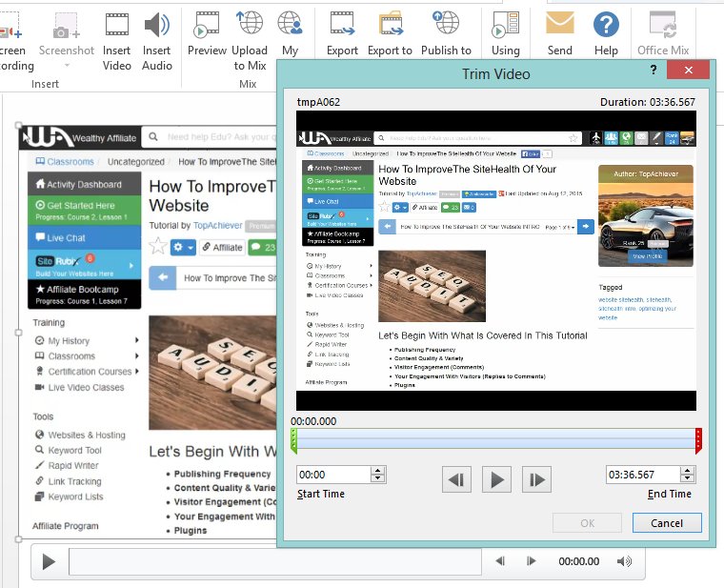The height and width of the screenshot is (588, 724).
Task: Click the volume icon in video bar
Action: 624,561
